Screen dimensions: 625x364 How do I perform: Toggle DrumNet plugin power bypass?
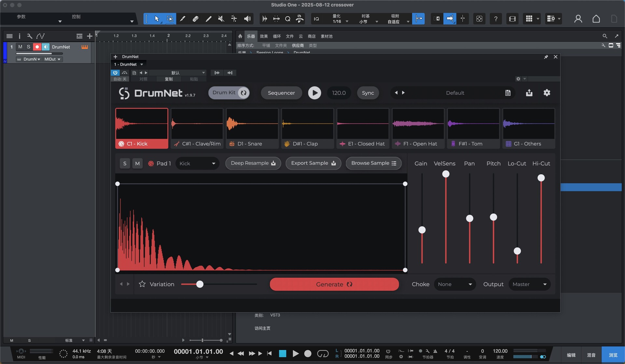(115, 73)
